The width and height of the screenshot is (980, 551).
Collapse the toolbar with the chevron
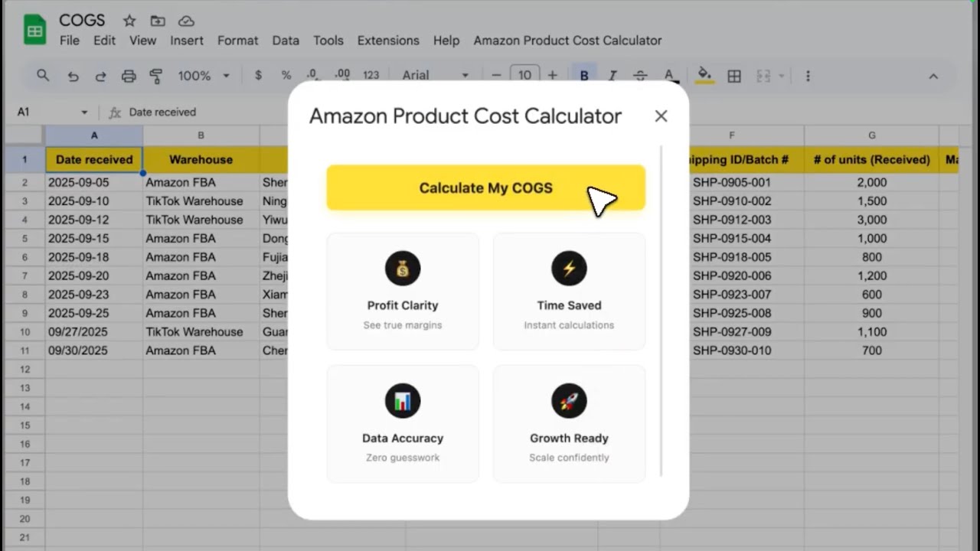click(933, 76)
